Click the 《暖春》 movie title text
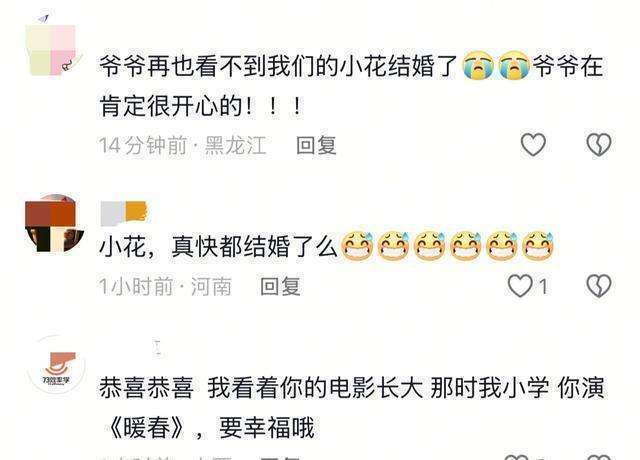The image size is (640, 460). click(147, 428)
